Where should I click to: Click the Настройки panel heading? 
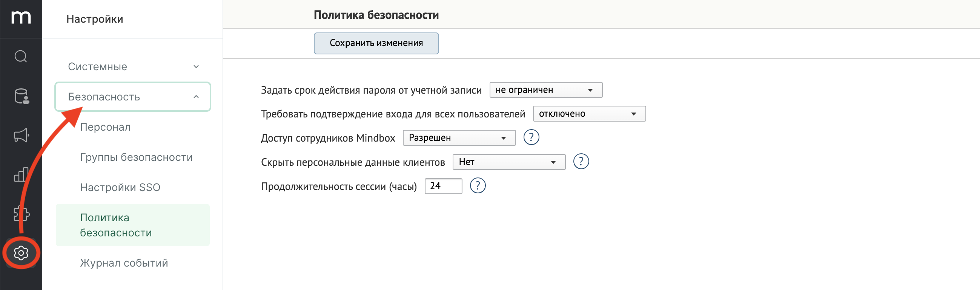[95, 19]
